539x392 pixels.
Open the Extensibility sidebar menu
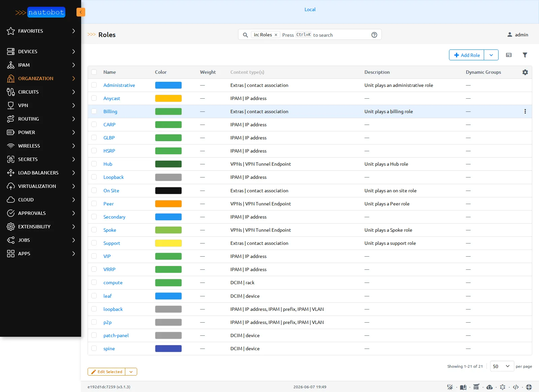point(40,227)
